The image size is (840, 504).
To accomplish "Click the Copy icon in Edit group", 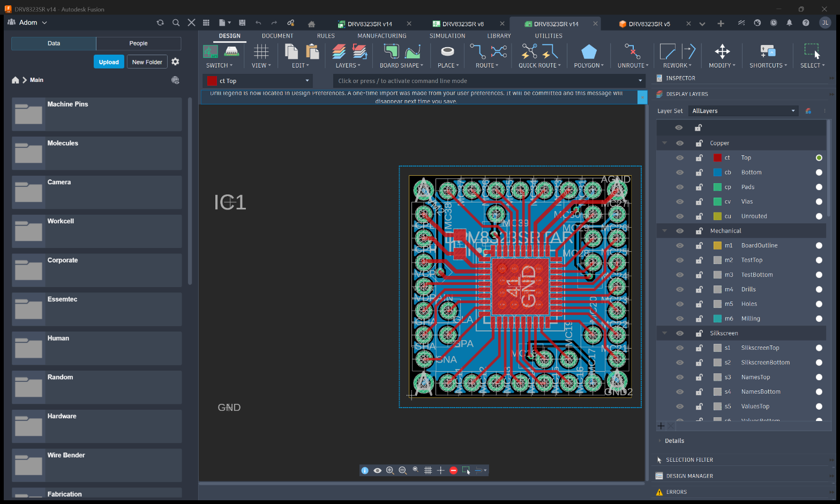I will tap(291, 51).
